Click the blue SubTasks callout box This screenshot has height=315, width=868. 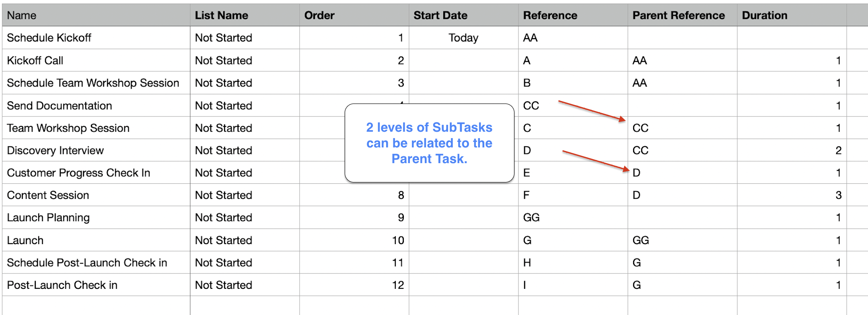click(429, 143)
